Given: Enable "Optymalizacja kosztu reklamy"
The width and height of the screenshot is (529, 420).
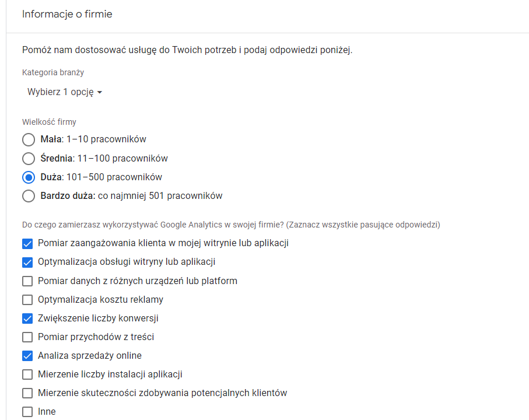Looking at the screenshot, I should click(x=27, y=299).
